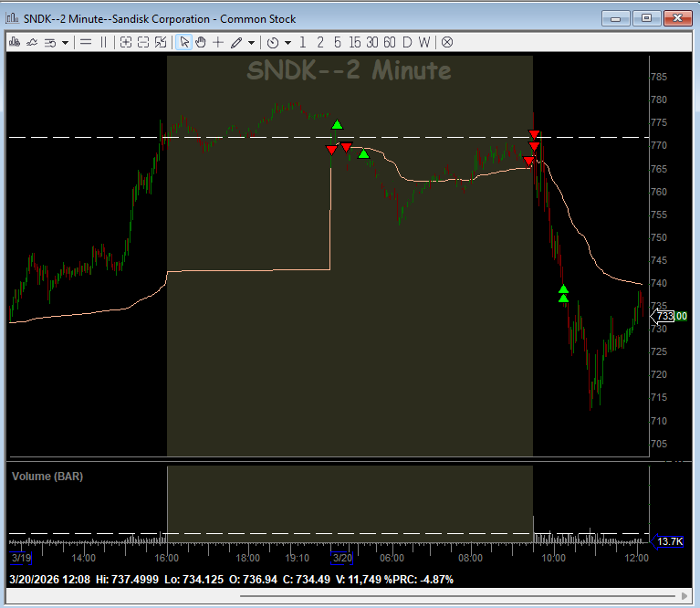Open the clock time-frame dropdown arrow

(x=288, y=43)
